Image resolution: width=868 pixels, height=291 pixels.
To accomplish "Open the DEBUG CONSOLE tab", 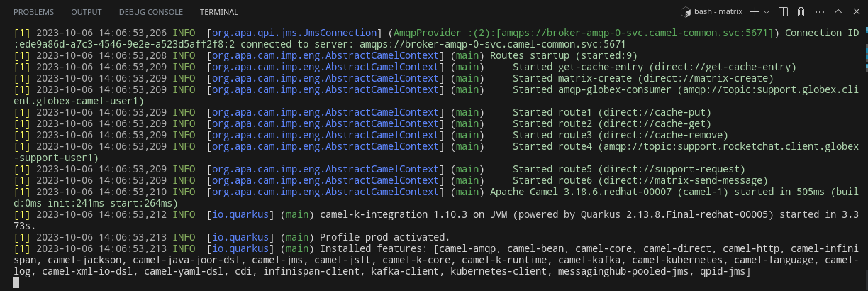I will pyautogui.click(x=150, y=12).
